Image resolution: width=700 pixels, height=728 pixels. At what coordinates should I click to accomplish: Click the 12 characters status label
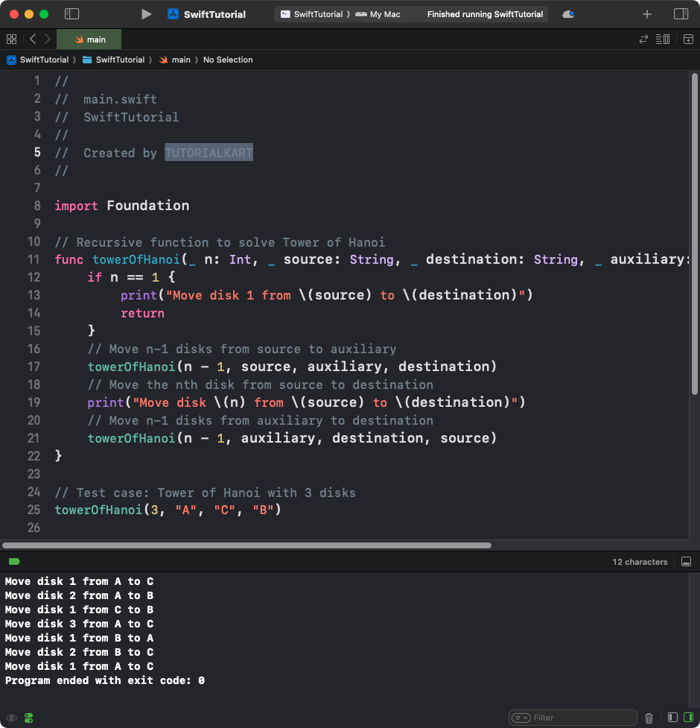pyautogui.click(x=640, y=562)
